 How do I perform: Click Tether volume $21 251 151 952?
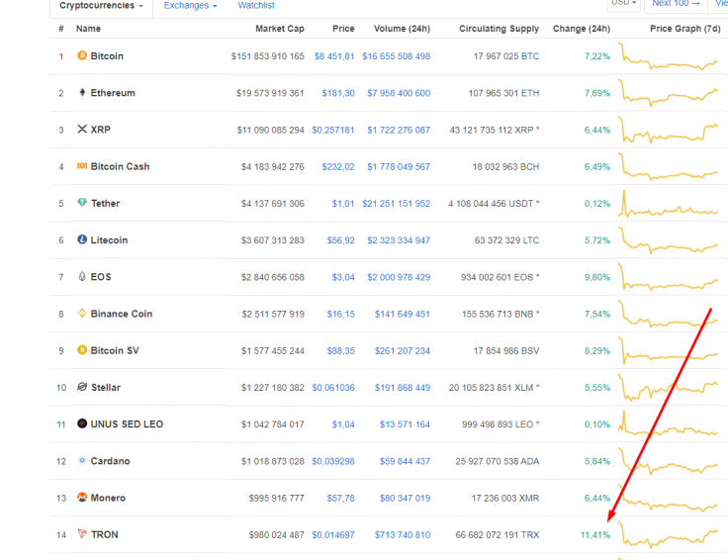point(396,204)
